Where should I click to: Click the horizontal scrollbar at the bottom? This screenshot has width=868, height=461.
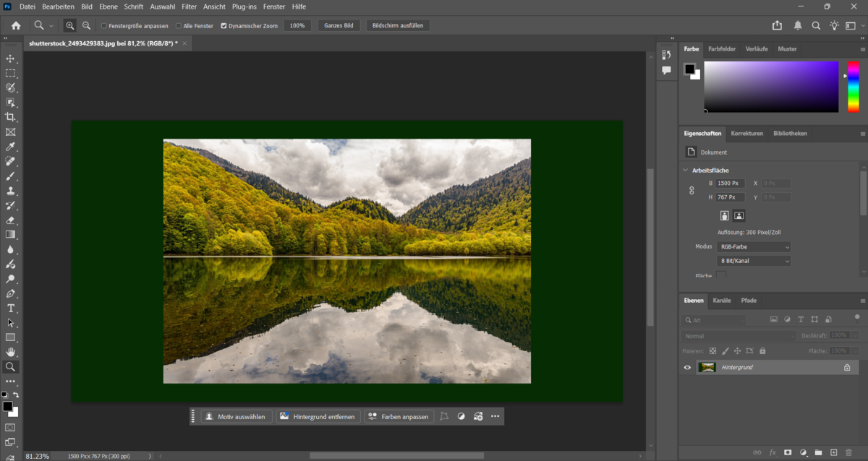tap(398, 454)
